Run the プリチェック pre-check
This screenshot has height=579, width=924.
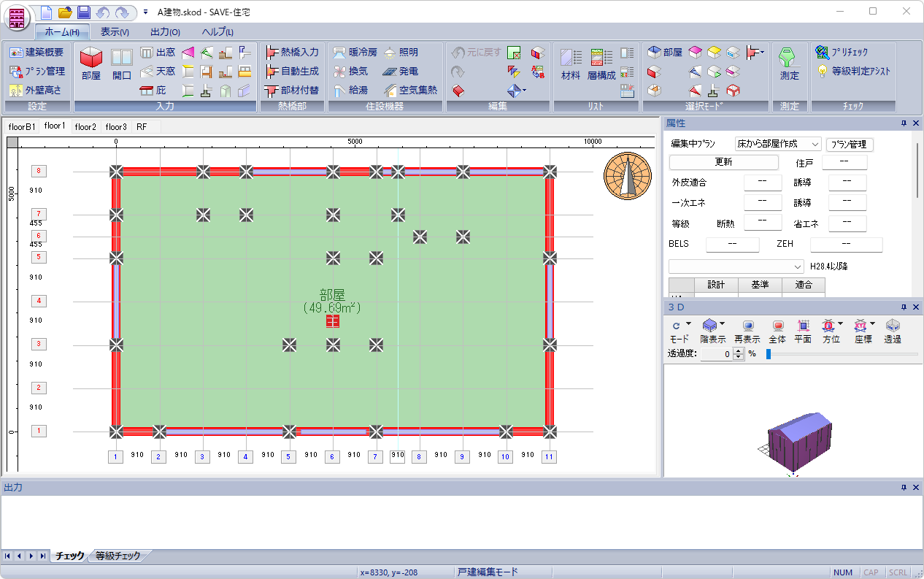pos(842,53)
